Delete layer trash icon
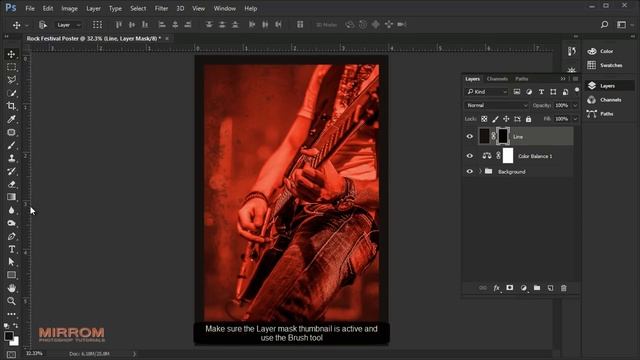The height and width of the screenshot is (360, 640). pyautogui.click(x=564, y=288)
